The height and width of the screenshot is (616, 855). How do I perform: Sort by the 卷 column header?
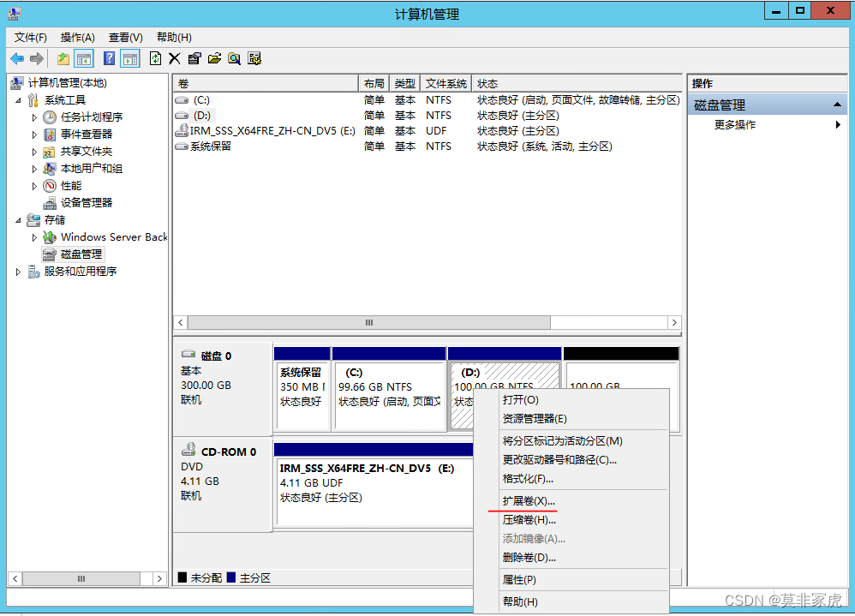tap(266, 83)
